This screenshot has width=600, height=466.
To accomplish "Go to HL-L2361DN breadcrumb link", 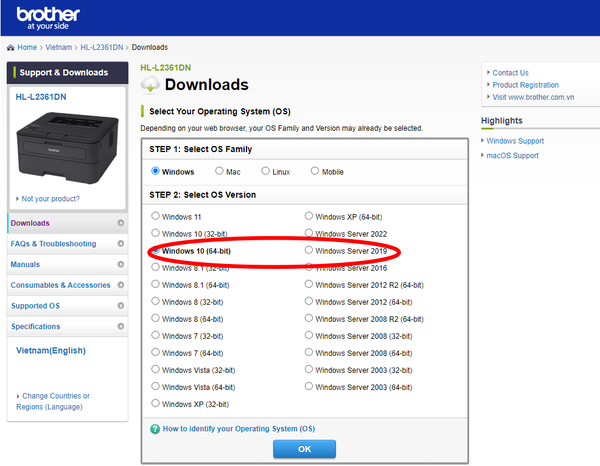I will point(102,47).
